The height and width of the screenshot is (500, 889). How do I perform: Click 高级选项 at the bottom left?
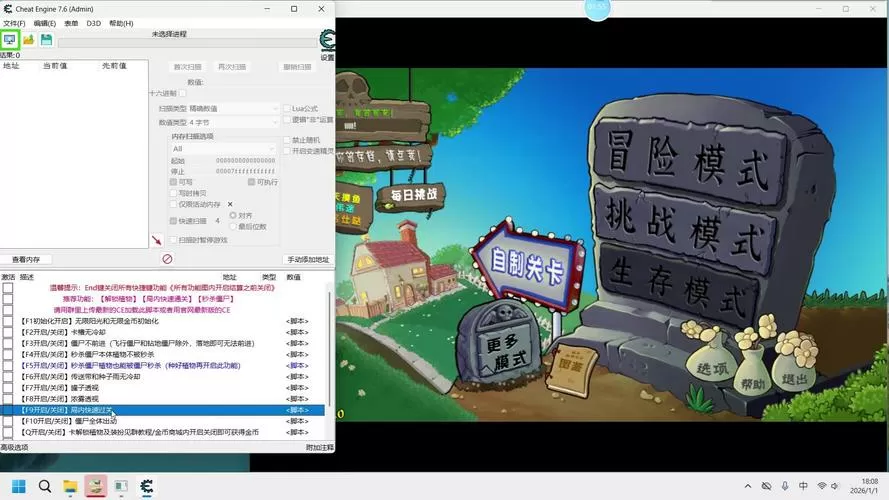[14, 447]
